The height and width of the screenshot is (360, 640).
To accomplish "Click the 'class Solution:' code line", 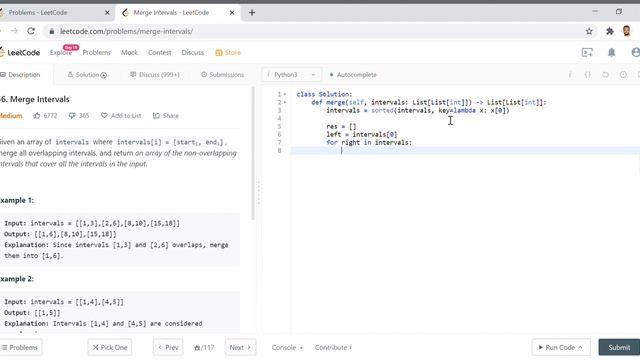I will (324, 94).
